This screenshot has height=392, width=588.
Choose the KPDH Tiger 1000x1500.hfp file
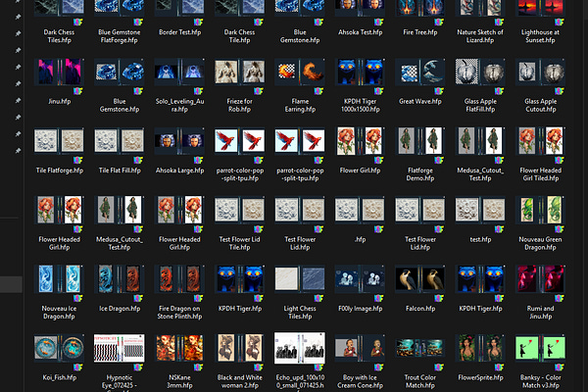click(360, 85)
